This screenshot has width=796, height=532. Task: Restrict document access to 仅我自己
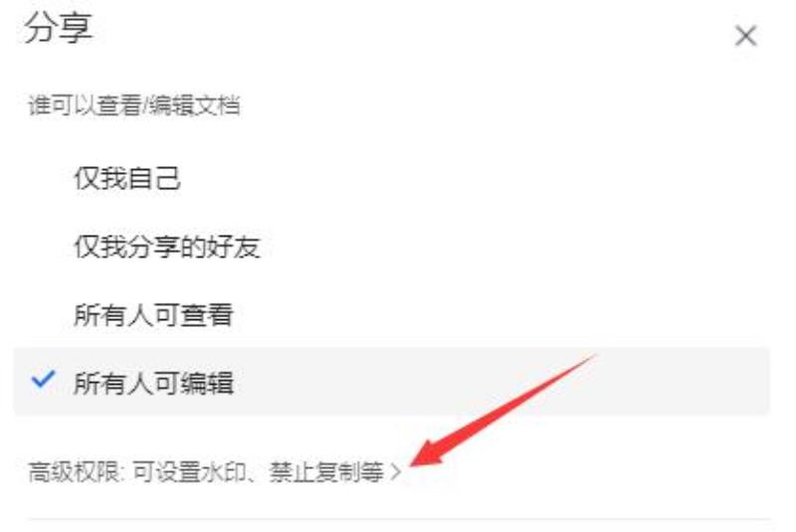[391, 179]
